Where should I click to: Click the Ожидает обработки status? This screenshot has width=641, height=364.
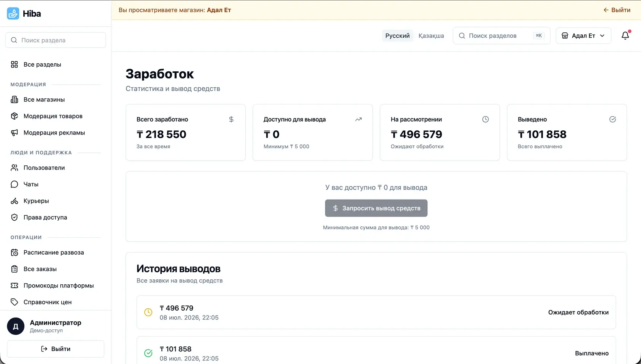[x=578, y=312]
